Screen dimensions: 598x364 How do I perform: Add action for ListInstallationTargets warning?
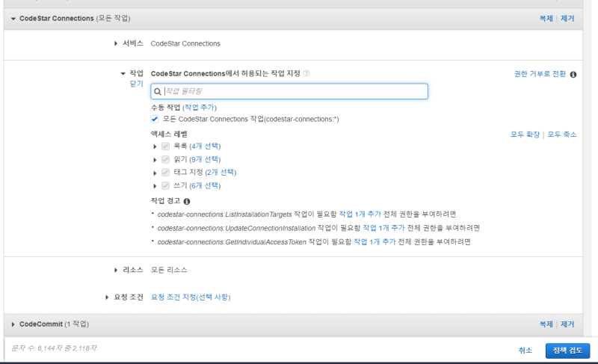(x=360, y=215)
